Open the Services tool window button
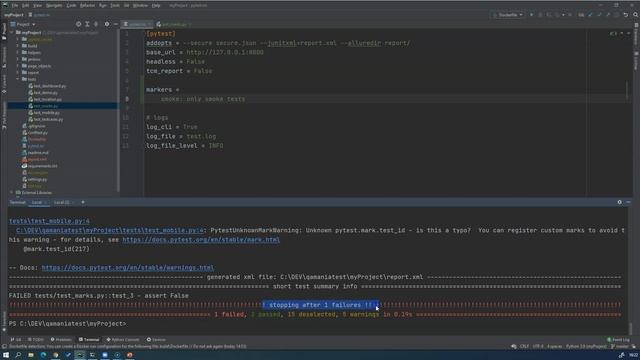Screen dimensions: 640x360 [156, 340]
